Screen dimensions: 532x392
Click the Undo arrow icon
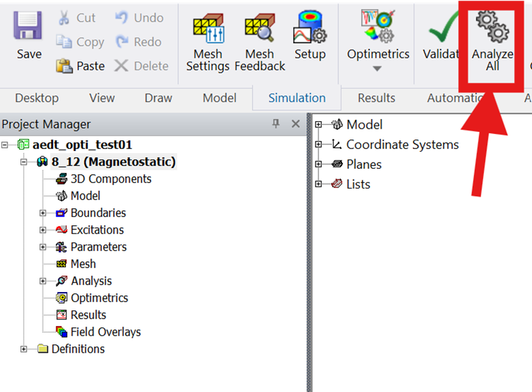point(122,17)
